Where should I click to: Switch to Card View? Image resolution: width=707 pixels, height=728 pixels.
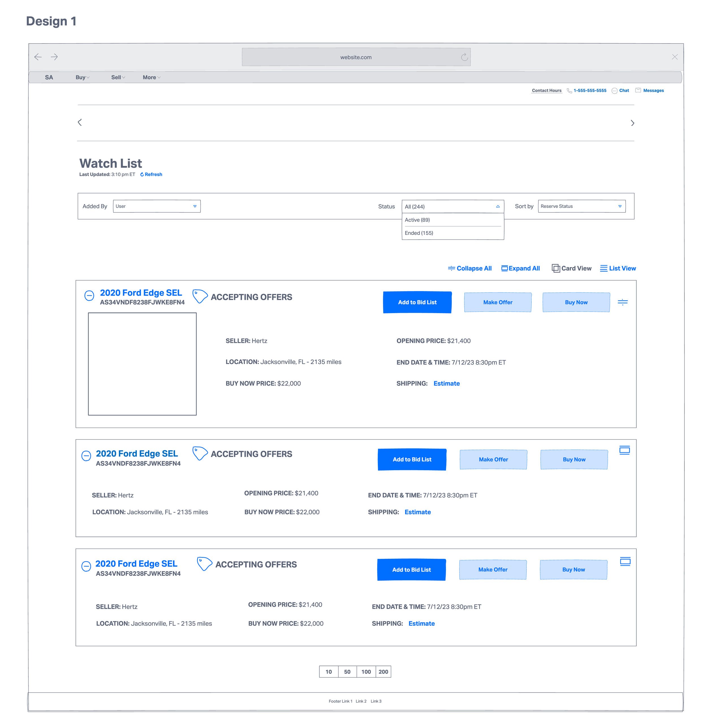(572, 268)
